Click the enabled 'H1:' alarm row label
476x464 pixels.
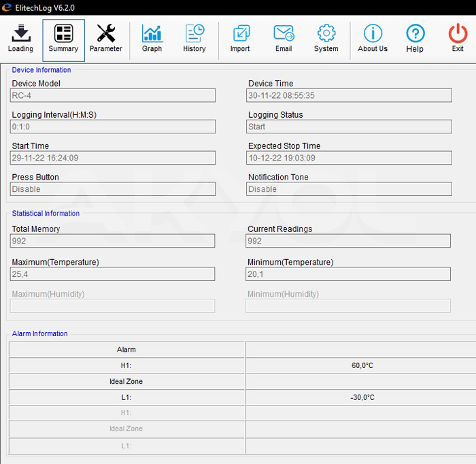tap(126, 365)
